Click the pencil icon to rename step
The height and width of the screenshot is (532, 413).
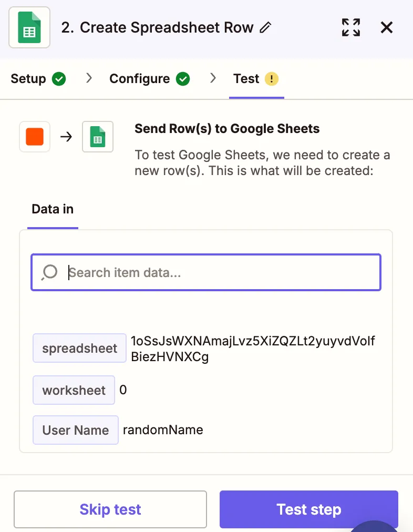(265, 27)
